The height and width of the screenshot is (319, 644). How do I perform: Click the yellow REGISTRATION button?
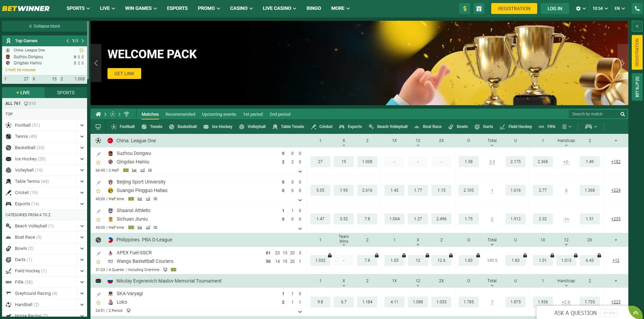[514, 9]
